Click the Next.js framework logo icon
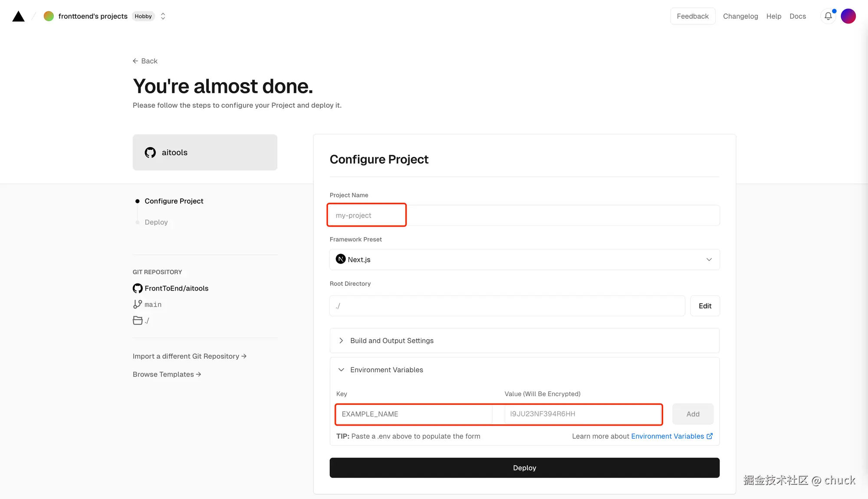The width and height of the screenshot is (868, 499). coord(341,259)
